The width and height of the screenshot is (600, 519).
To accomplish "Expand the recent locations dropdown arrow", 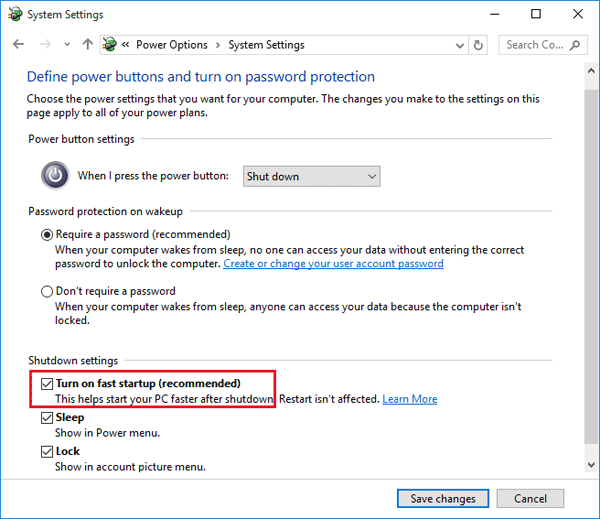I will point(66,45).
